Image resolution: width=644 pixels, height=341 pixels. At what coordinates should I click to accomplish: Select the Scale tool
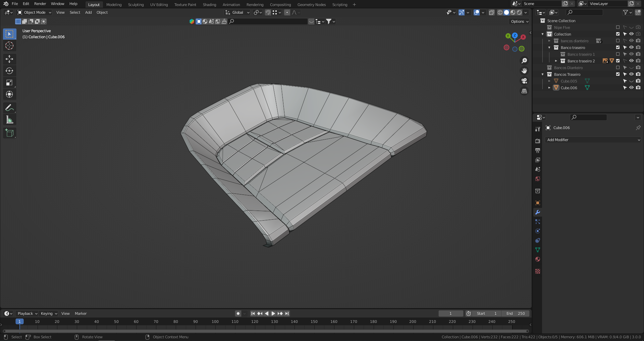tap(9, 82)
